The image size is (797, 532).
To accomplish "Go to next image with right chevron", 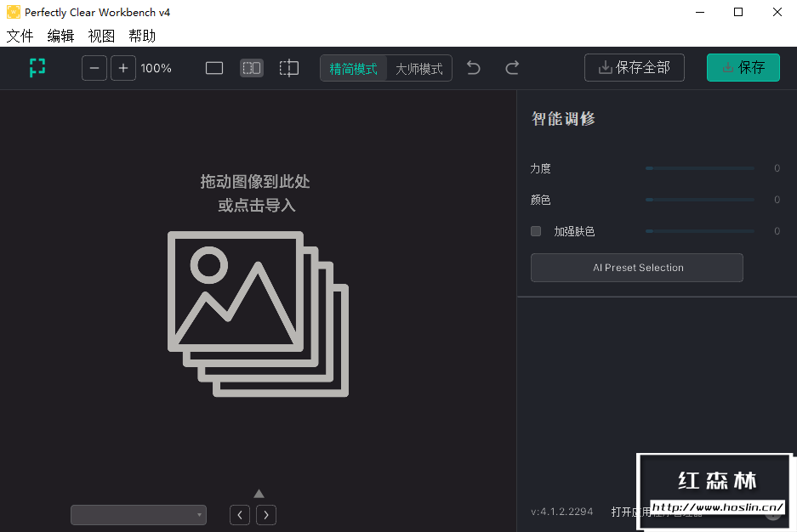I will [x=266, y=515].
